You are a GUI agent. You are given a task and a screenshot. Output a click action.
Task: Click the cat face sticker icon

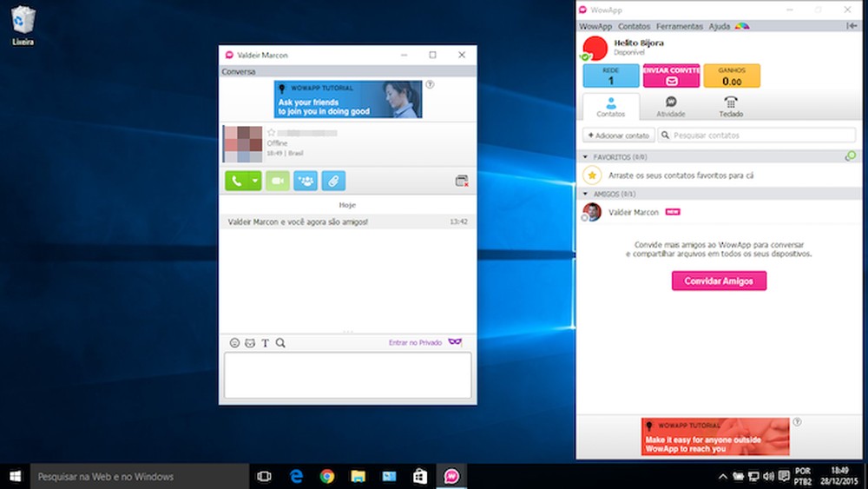[x=250, y=343]
